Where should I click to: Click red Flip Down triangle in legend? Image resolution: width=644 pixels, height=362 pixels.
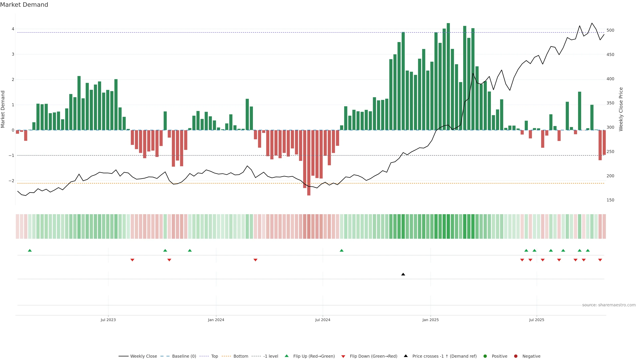(x=343, y=356)
